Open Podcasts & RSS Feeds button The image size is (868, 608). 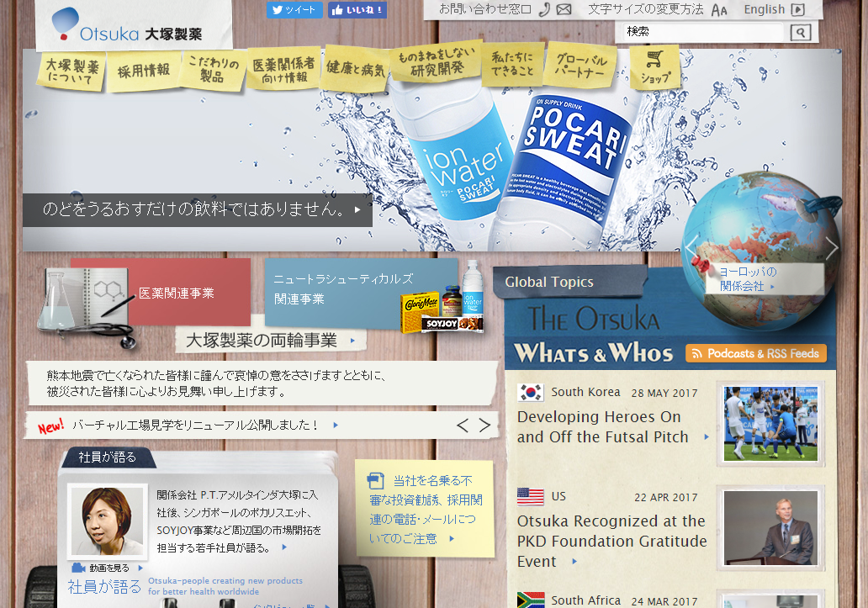pyautogui.click(x=756, y=353)
